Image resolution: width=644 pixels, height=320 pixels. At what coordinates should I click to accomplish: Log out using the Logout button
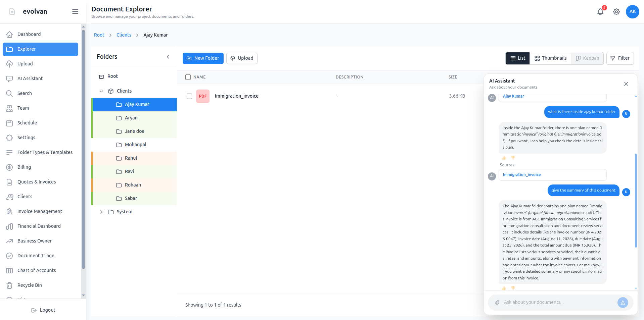pos(43,310)
